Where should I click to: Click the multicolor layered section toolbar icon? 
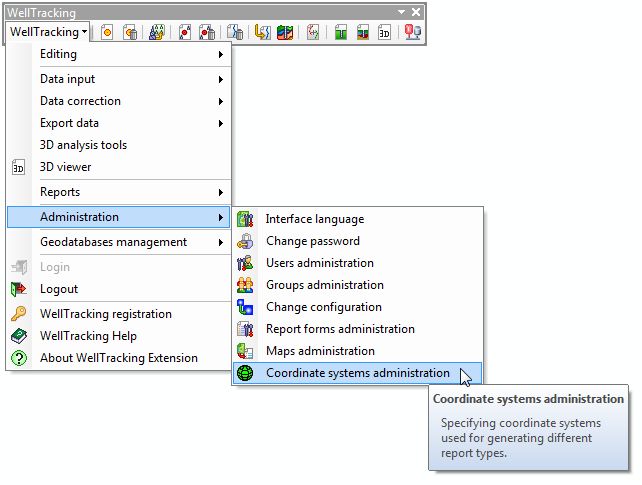point(362,32)
